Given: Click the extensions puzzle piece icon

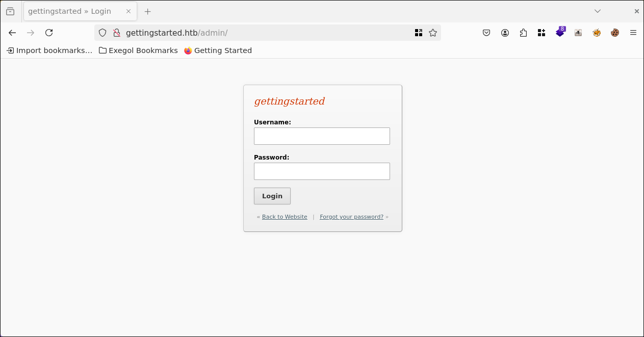Looking at the screenshot, I should pos(523,33).
